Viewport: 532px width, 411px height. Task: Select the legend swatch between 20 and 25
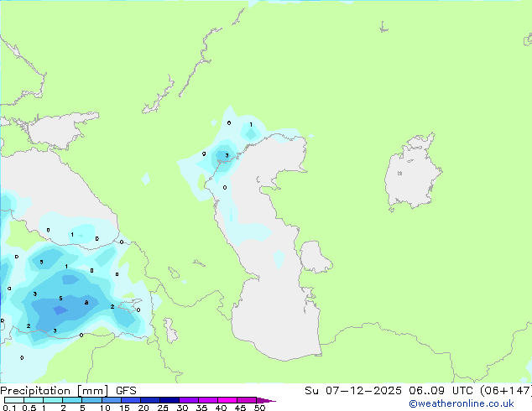150,400
